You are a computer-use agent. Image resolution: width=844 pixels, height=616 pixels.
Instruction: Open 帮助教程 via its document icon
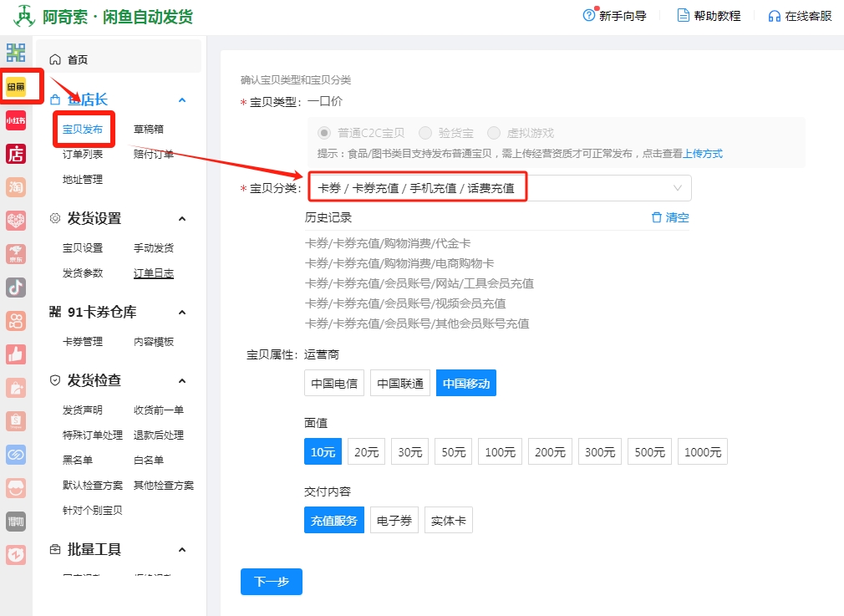(x=683, y=16)
